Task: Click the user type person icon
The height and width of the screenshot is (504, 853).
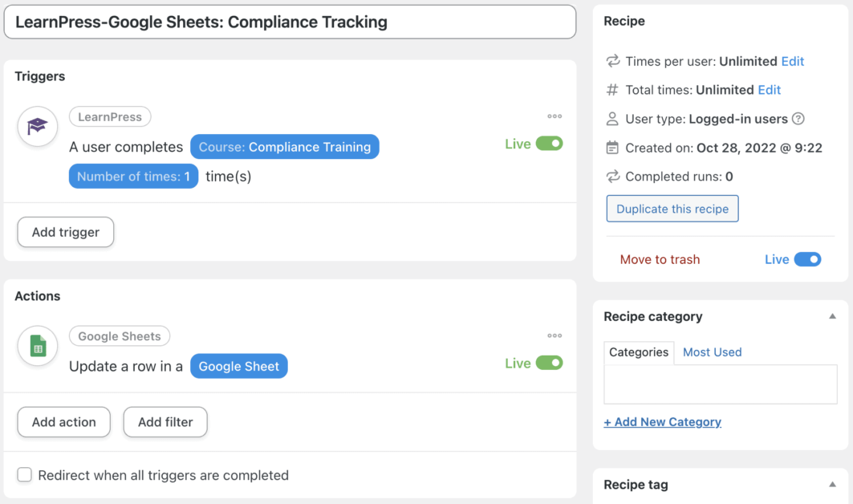Action: (612, 119)
